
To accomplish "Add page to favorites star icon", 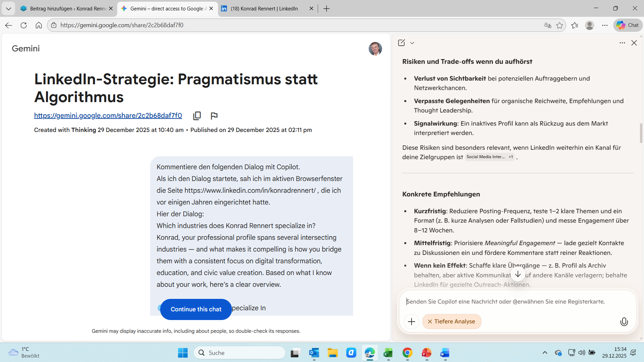I will point(559,25).
